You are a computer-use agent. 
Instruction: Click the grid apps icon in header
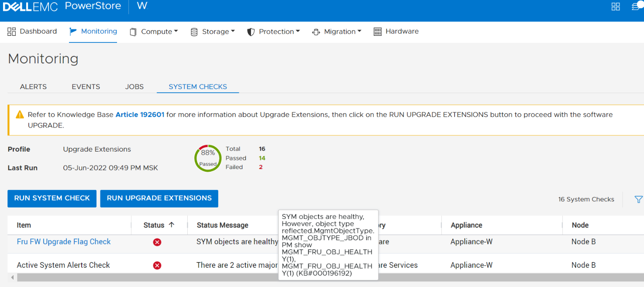point(616,7)
